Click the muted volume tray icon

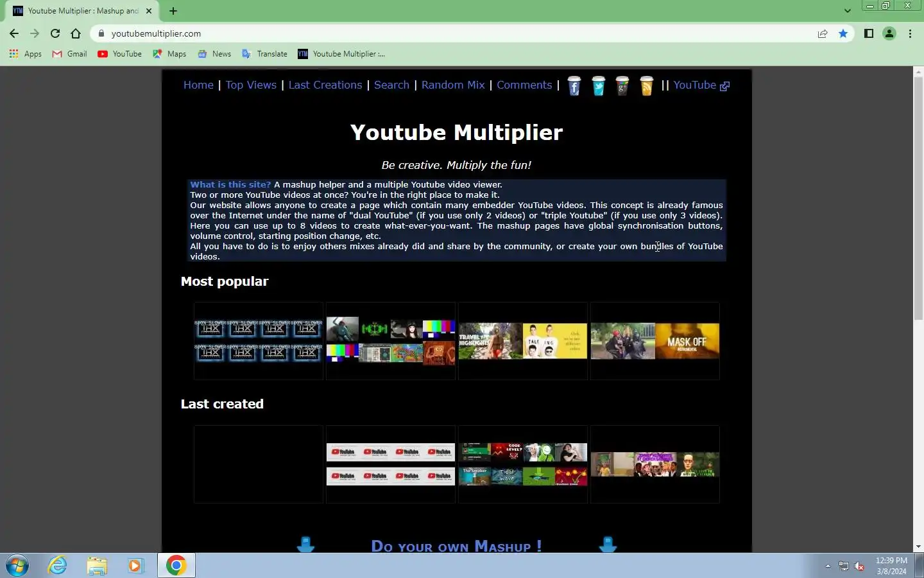(x=859, y=566)
